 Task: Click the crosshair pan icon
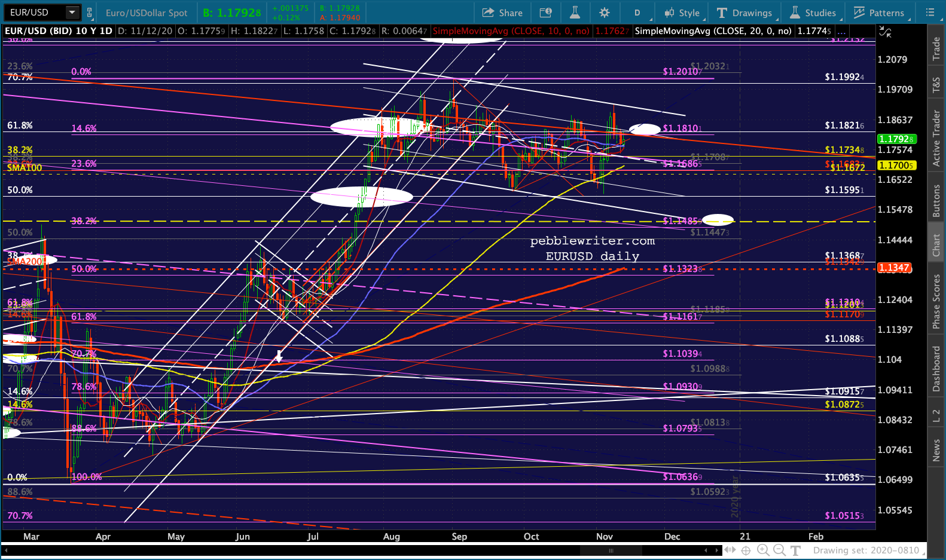[x=746, y=550]
